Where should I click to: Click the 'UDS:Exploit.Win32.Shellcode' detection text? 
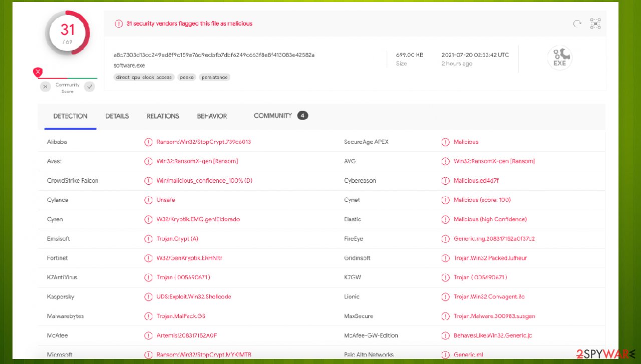pyautogui.click(x=194, y=297)
